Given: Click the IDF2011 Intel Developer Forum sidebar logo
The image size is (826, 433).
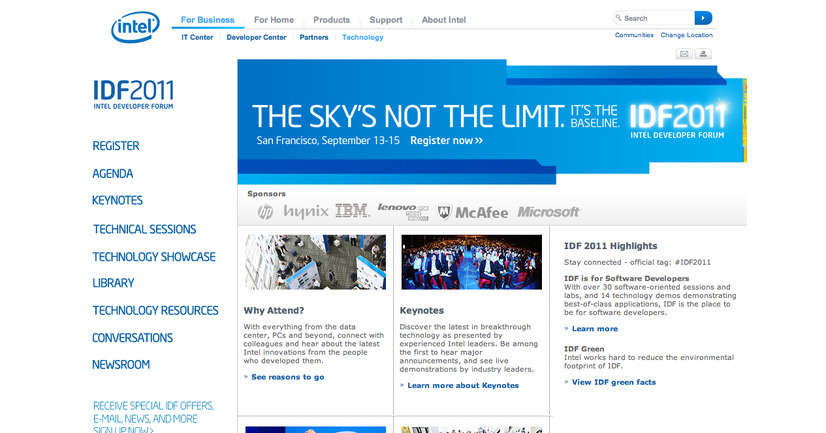Looking at the screenshot, I should [135, 91].
